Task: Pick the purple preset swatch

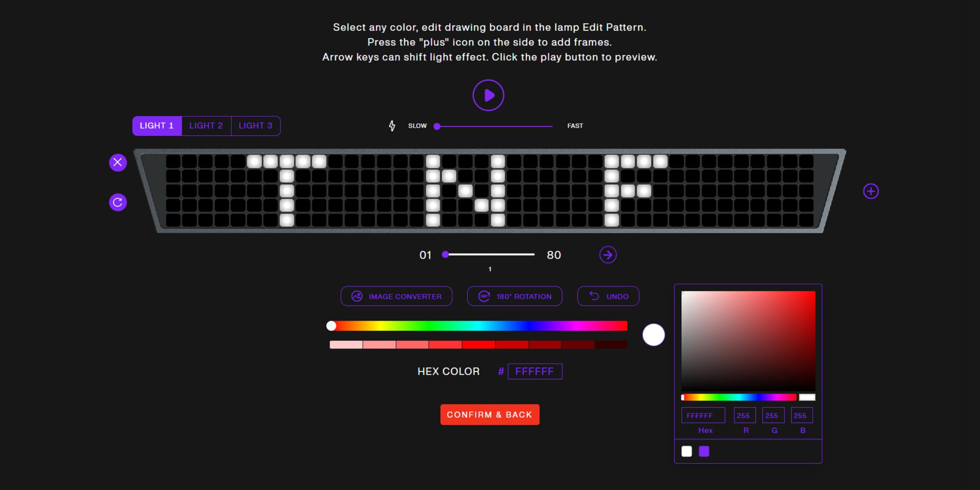Action: (704, 451)
